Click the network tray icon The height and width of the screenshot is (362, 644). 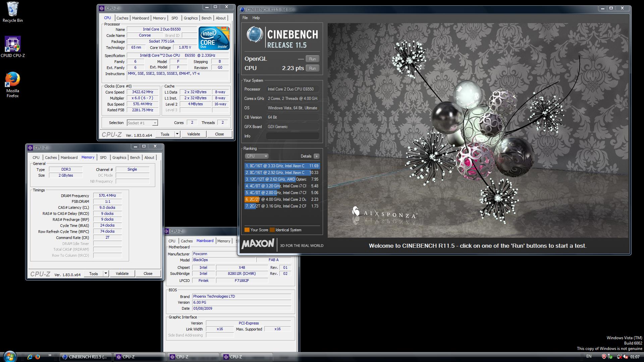(x=619, y=357)
